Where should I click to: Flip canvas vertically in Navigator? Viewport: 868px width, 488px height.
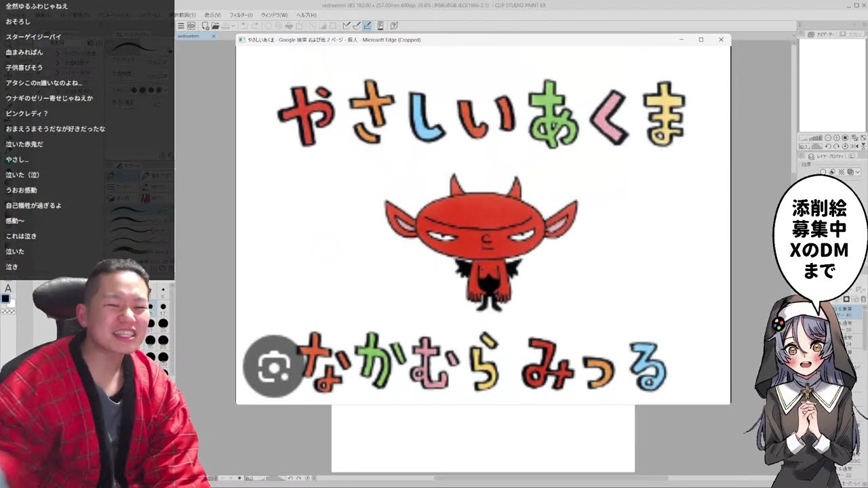(863, 146)
